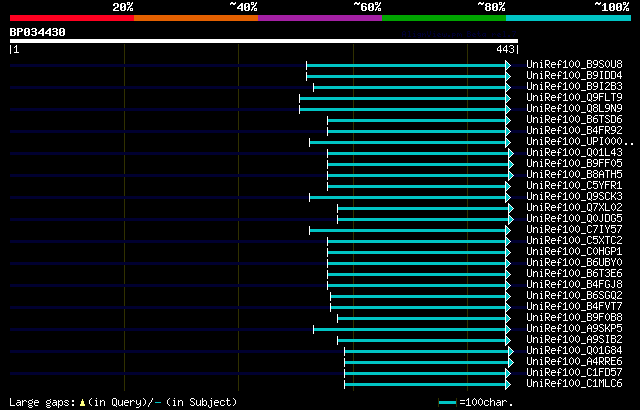
Task: Click the cyan alignment bar for UniRef100_B9S0U8
Action: [x=408, y=65]
